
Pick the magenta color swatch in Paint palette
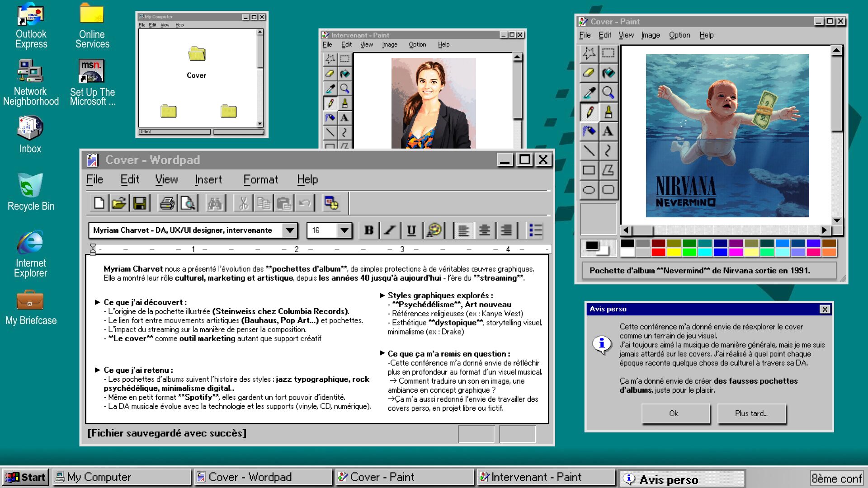(736, 252)
